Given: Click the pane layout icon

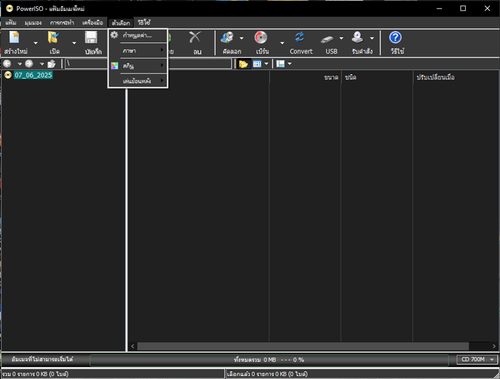Looking at the screenshot, I should (x=280, y=64).
